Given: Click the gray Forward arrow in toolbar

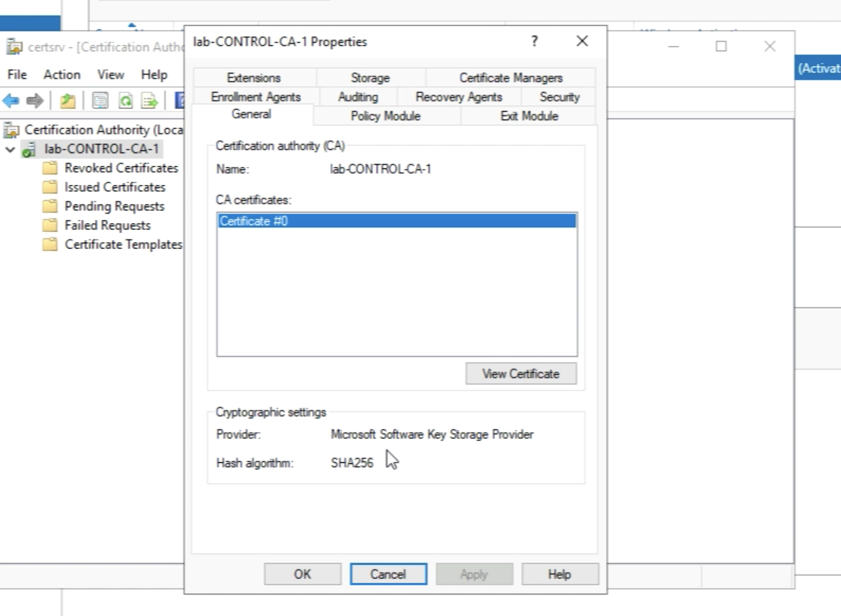Looking at the screenshot, I should [35, 101].
